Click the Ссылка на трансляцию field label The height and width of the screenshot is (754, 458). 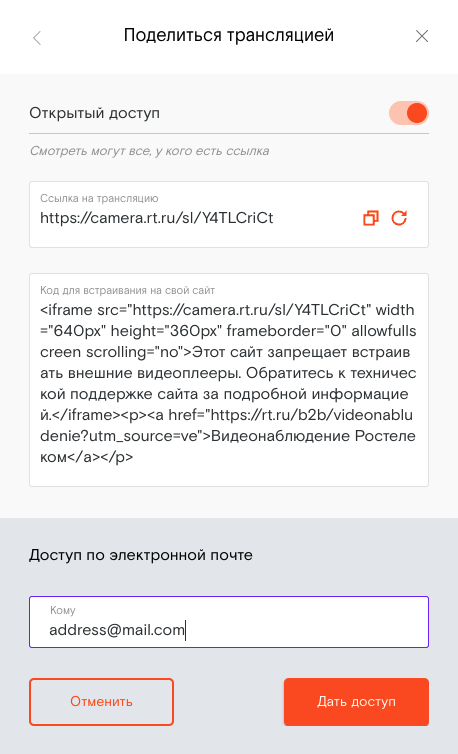click(99, 198)
